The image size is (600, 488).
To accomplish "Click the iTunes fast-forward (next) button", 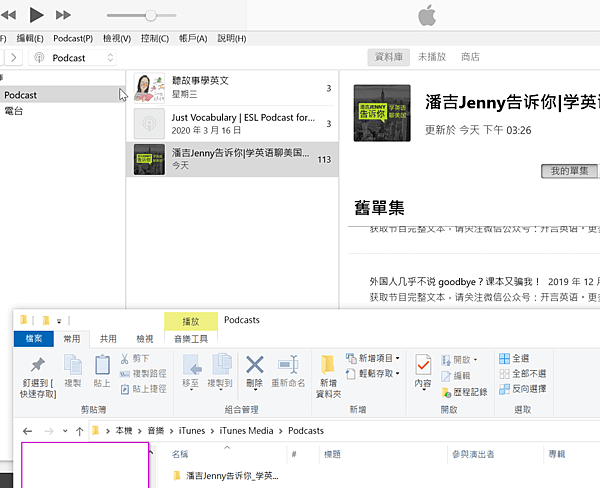I will point(63,15).
